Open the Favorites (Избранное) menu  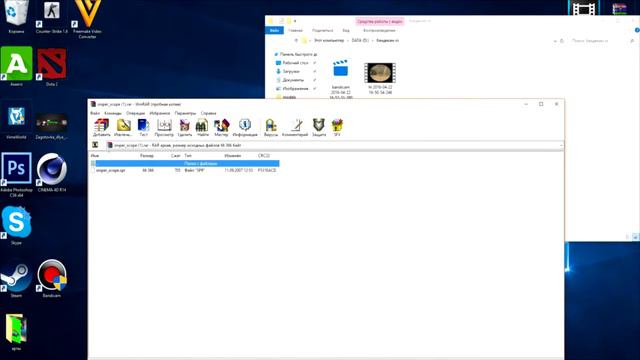coord(160,113)
